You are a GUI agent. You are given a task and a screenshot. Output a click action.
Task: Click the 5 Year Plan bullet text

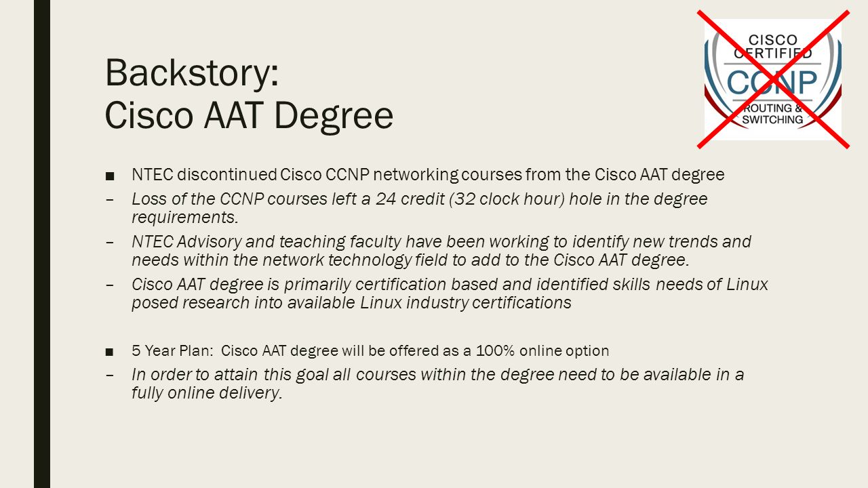coord(370,351)
